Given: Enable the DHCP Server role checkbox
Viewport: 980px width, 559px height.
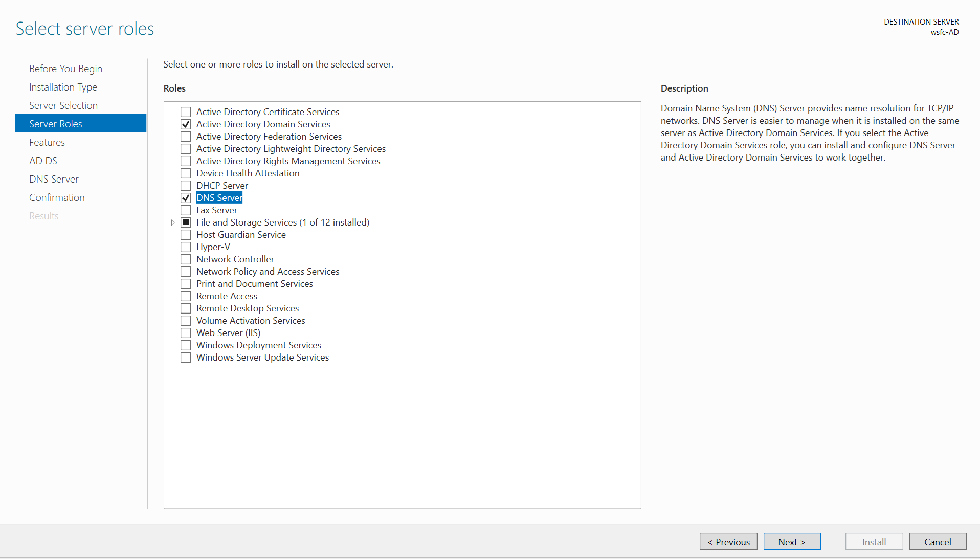Looking at the screenshot, I should tap(186, 186).
